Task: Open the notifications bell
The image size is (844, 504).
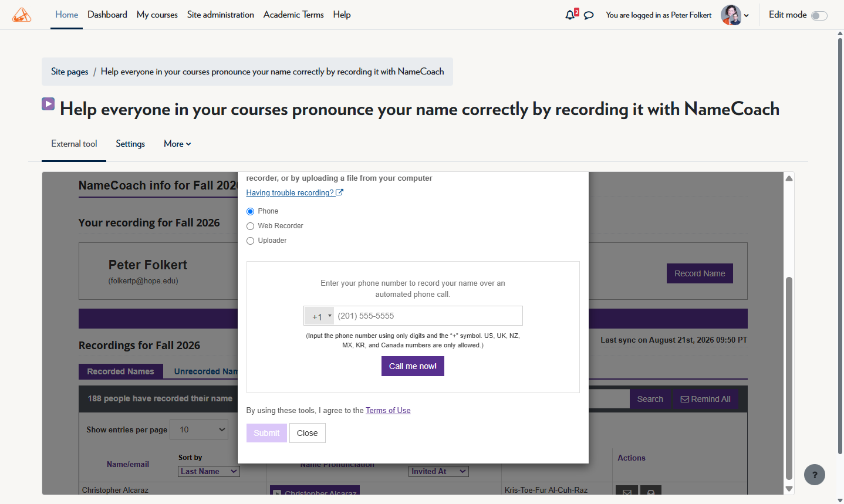Action: click(570, 15)
